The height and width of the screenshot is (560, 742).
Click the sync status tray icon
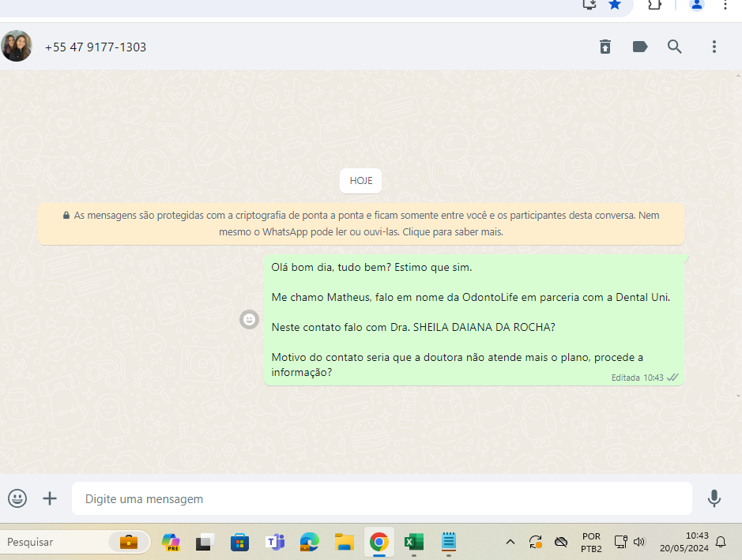pos(535,542)
